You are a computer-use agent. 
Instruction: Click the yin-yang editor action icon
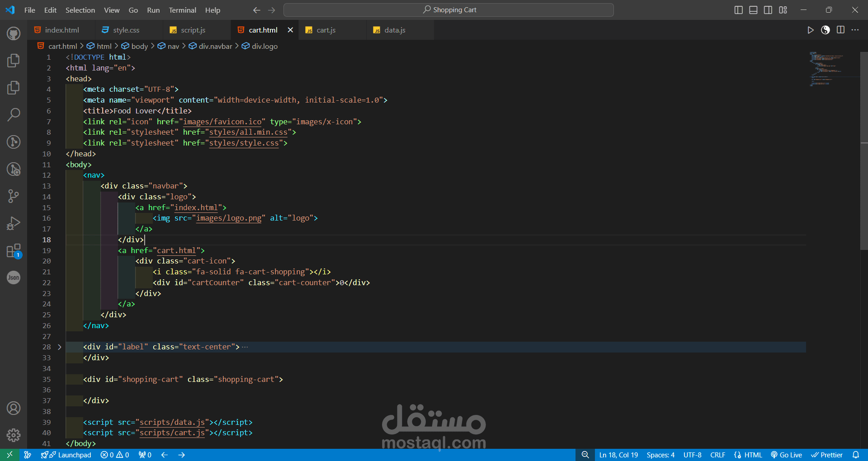coord(826,30)
